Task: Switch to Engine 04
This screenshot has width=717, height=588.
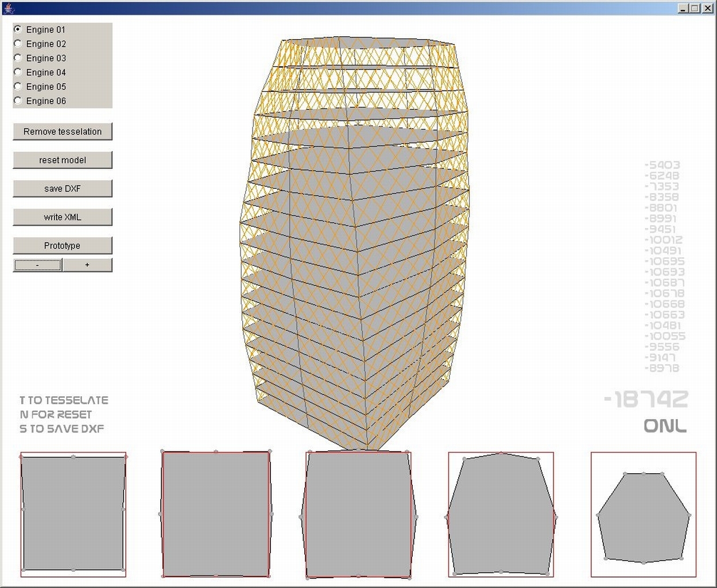Action: tap(18, 72)
